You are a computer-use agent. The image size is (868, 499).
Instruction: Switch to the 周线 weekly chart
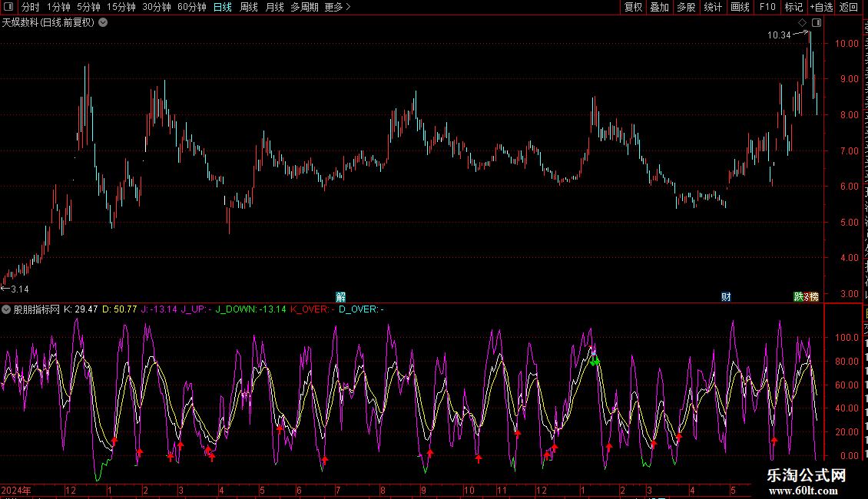pyautogui.click(x=249, y=7)
